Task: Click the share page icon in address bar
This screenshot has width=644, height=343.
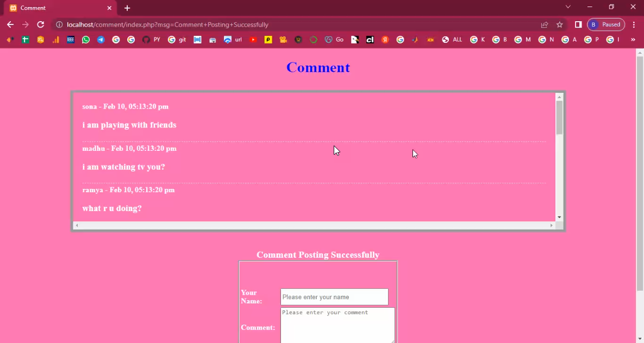Action: [545, 24]
